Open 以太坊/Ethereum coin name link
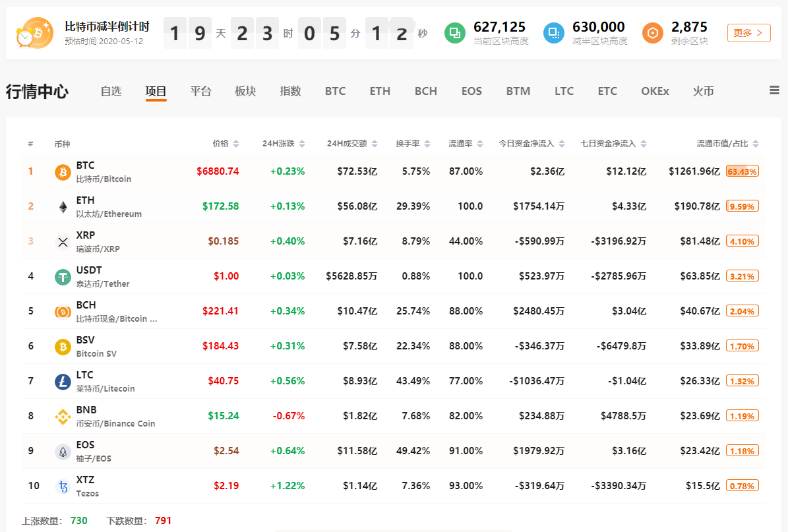788x532 pixels. click(x=109, y=214)
